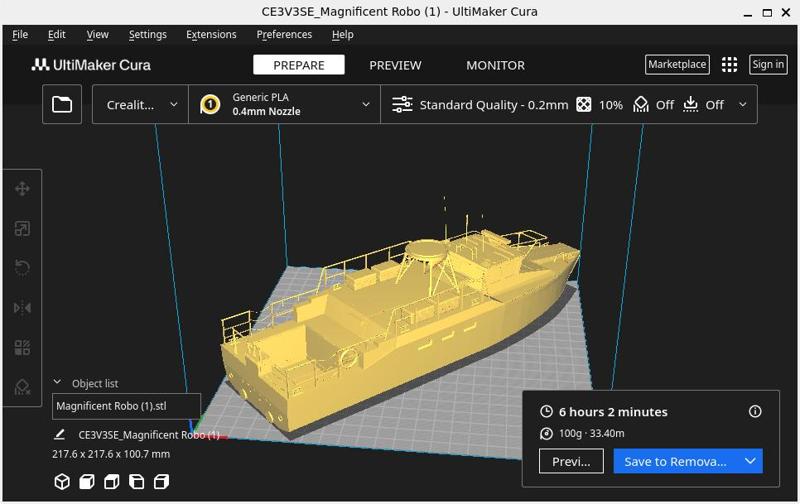Switch to the 3D perspective view cube
This screenshot has width=800, height=504.
click(62, 482)
